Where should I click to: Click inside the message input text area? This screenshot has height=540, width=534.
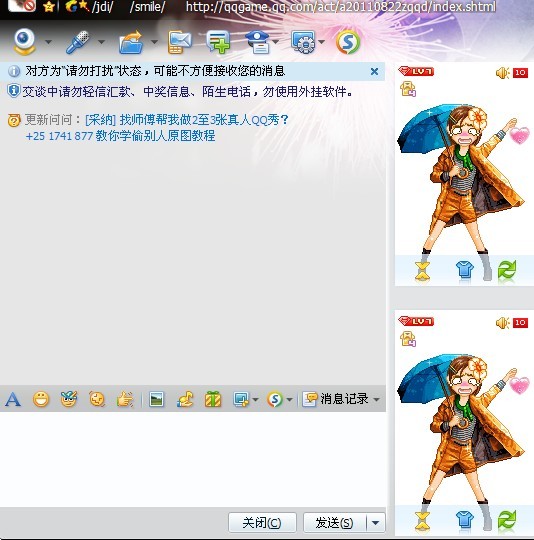coord(193,459)
